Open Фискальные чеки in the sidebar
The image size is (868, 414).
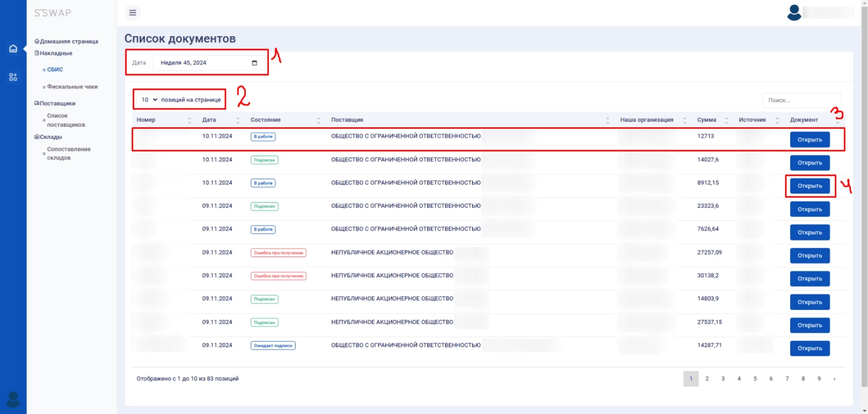pos(72,87)
